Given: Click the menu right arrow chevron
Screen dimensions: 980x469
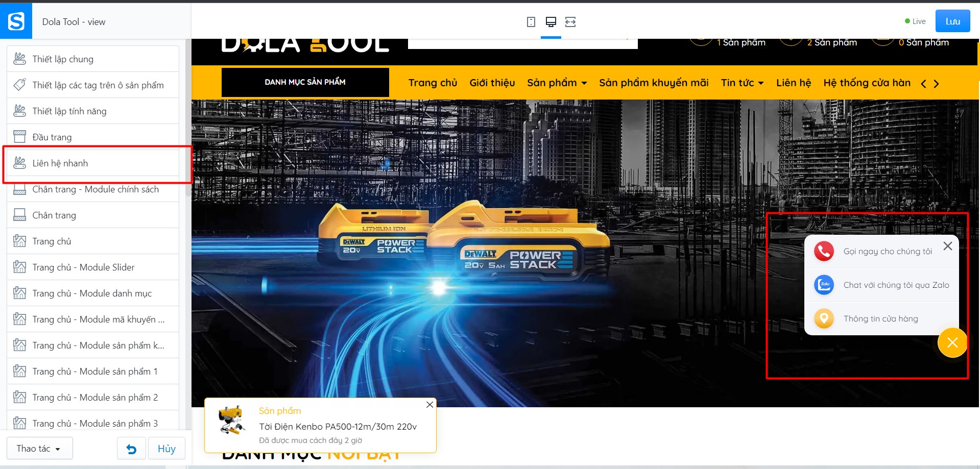Looking at the screenshot, I should click(x=936, y=84).
